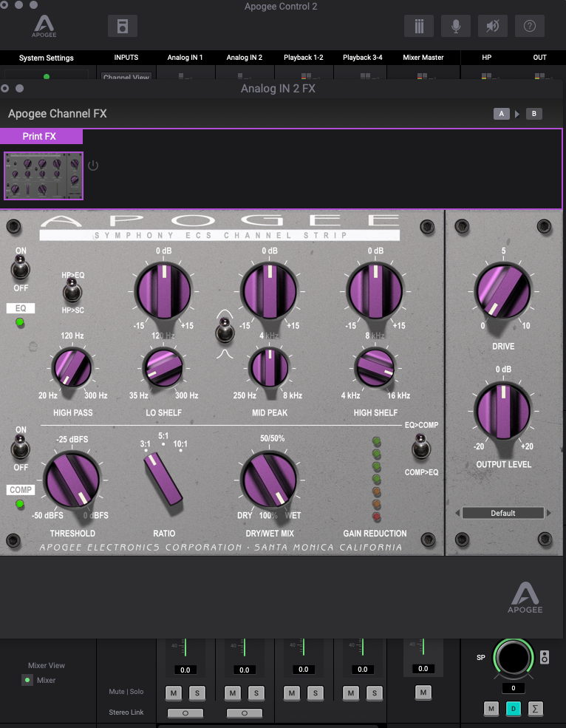Solo Analog IN 1 channel
Screen dimensions: 566x728
point(197,693)
